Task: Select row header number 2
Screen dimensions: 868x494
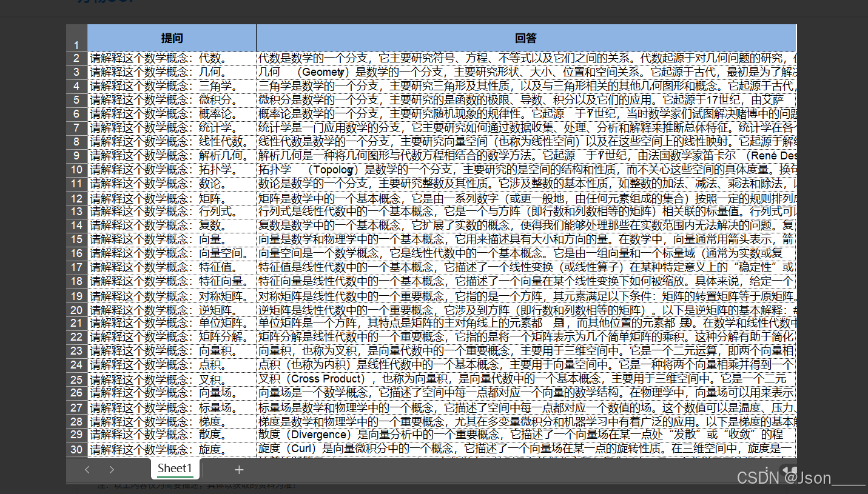Action: click(76, 59)
